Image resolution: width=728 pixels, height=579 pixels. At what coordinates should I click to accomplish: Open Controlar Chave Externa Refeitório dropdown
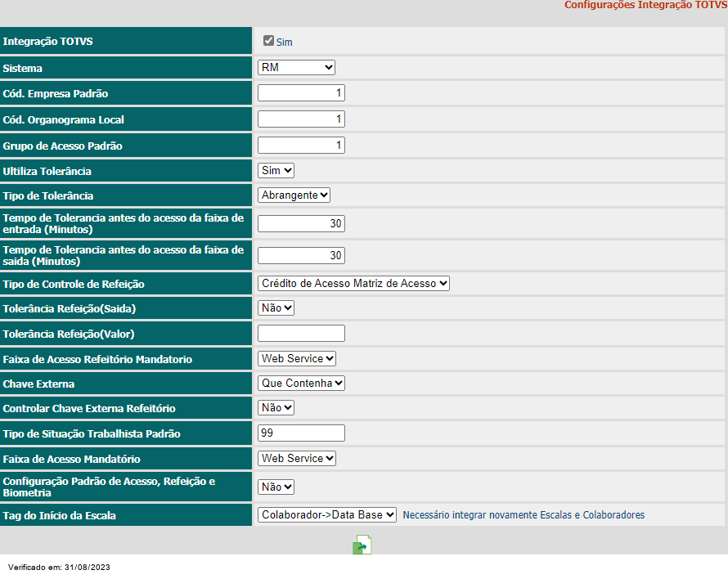coord(276,407)
